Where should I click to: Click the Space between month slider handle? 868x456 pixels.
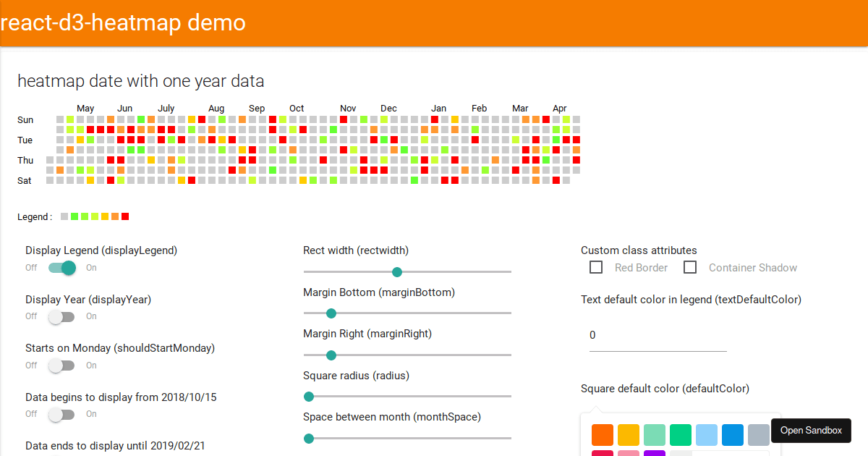click(309, 438)
